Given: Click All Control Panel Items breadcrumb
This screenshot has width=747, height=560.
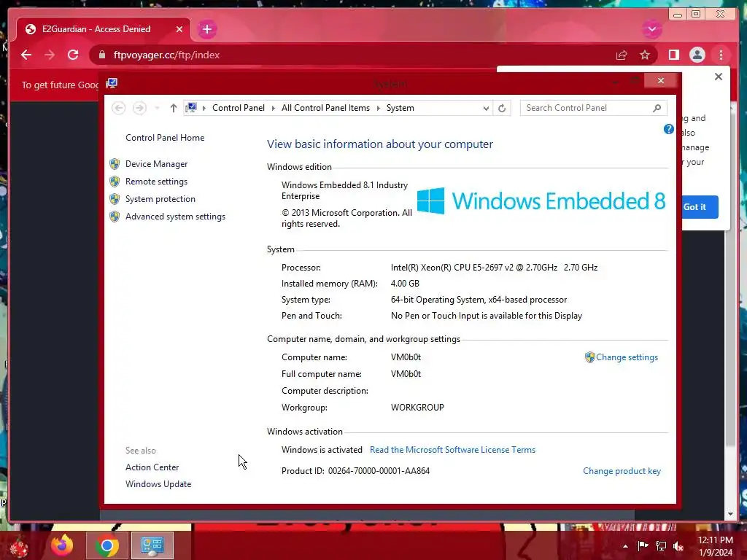Looking at the screenshot, I should (325, 108).
